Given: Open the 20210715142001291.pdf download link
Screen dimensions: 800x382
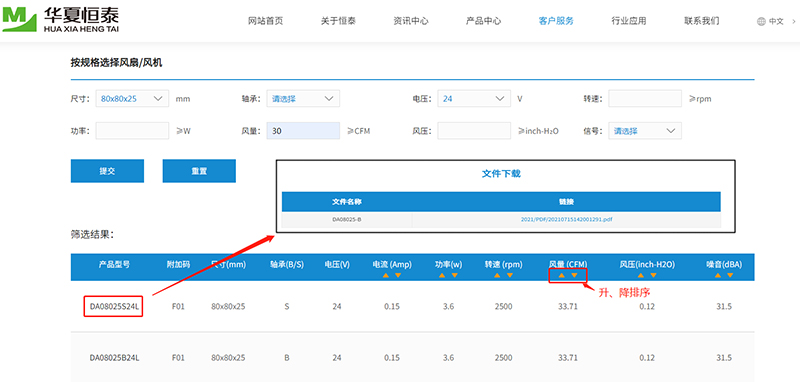Looking at the screenshot, I should pos(566,219).
